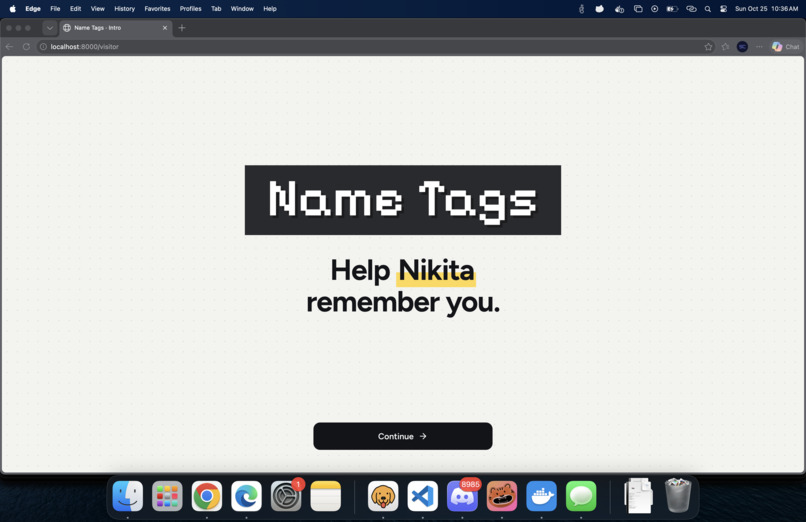Image resolution: width=806 pixels, height=522 pixels.
Task: Click the linked cloud menu bar icon
Action: [x=691, y=9]
